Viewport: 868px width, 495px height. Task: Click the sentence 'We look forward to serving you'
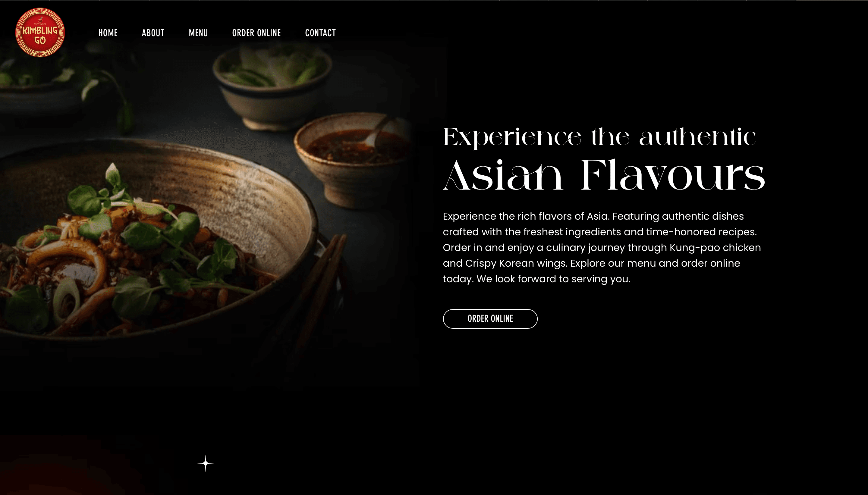coord(553,279)
